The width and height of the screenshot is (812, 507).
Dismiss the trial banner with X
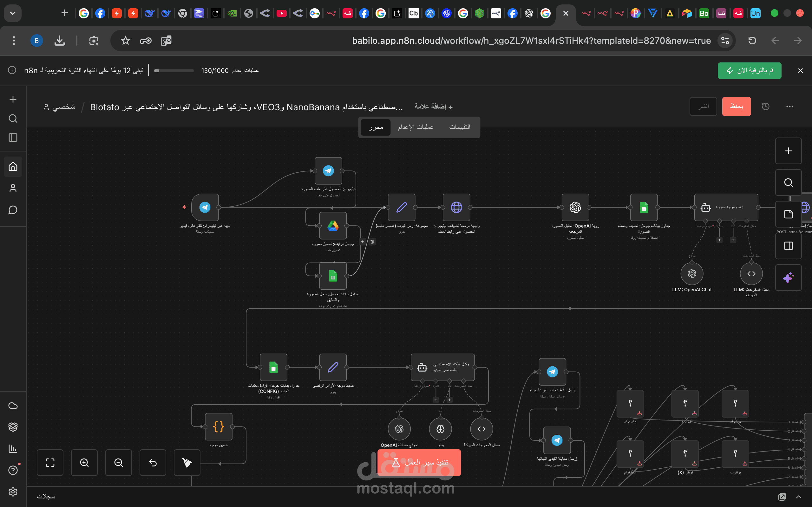800,70
